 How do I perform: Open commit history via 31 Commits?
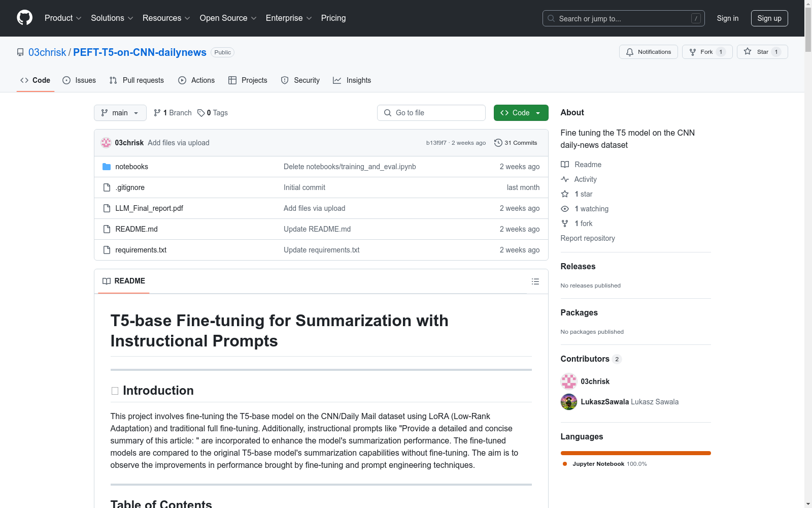pyautogui.click(x=516, y=143)
